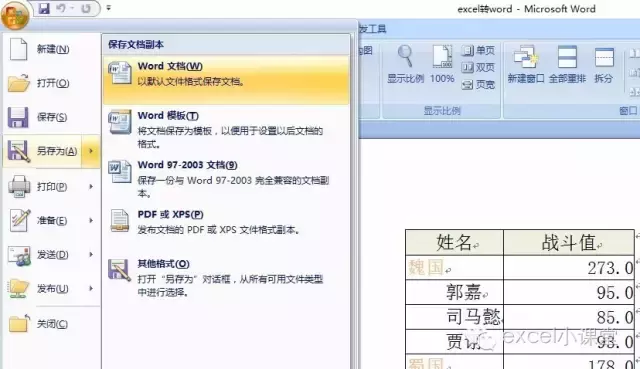Choose 新建(N) from the Office menu

click(x=51, y=49)
